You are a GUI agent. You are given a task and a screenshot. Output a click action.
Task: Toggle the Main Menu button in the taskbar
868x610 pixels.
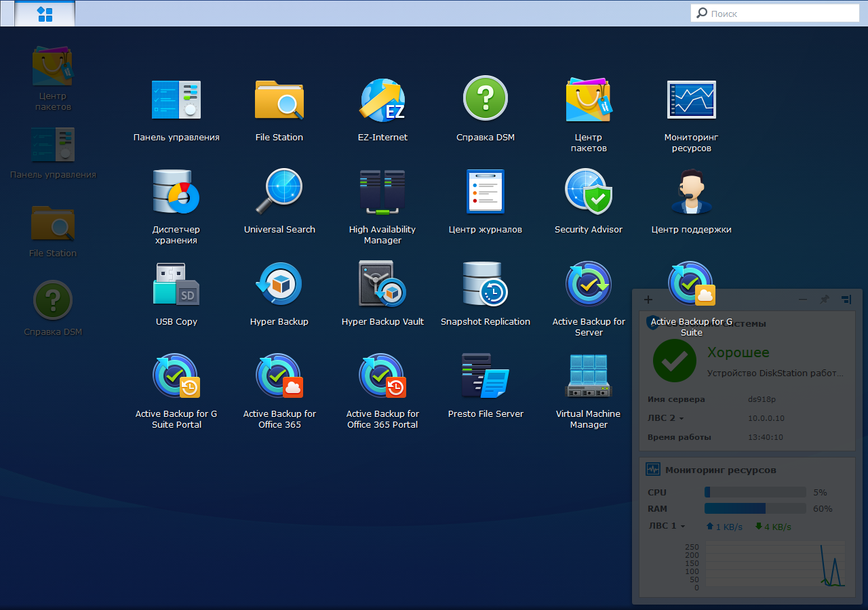pos(45,14)
